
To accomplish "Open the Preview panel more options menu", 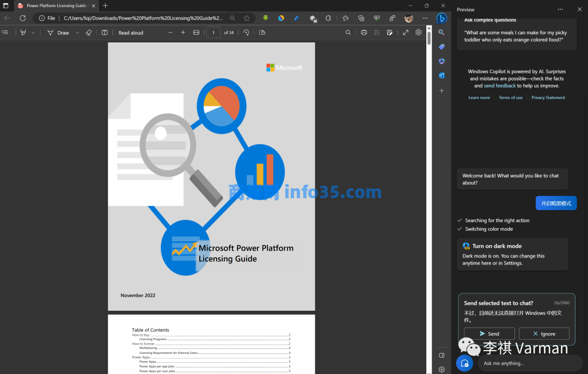I will coord(560,9).
